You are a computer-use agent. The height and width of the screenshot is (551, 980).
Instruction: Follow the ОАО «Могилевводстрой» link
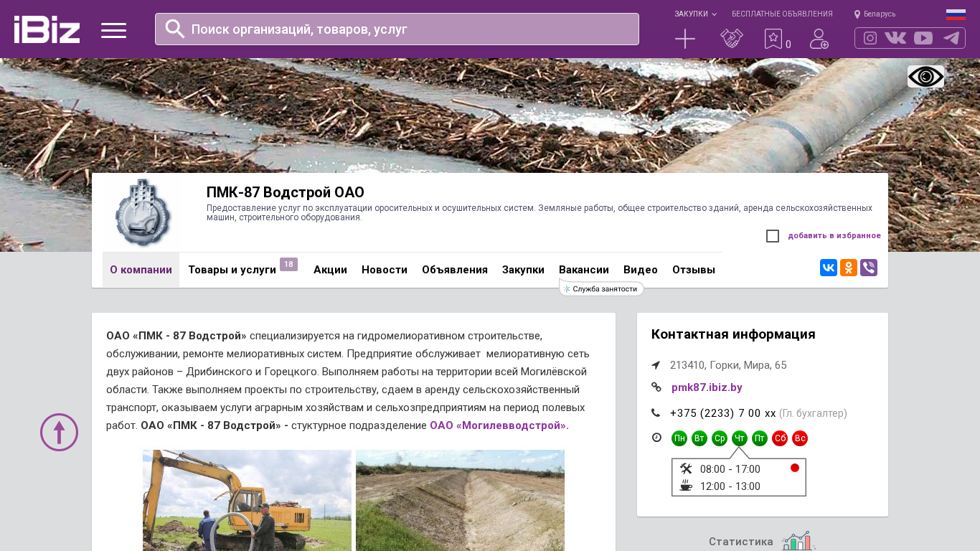(497, 425)
